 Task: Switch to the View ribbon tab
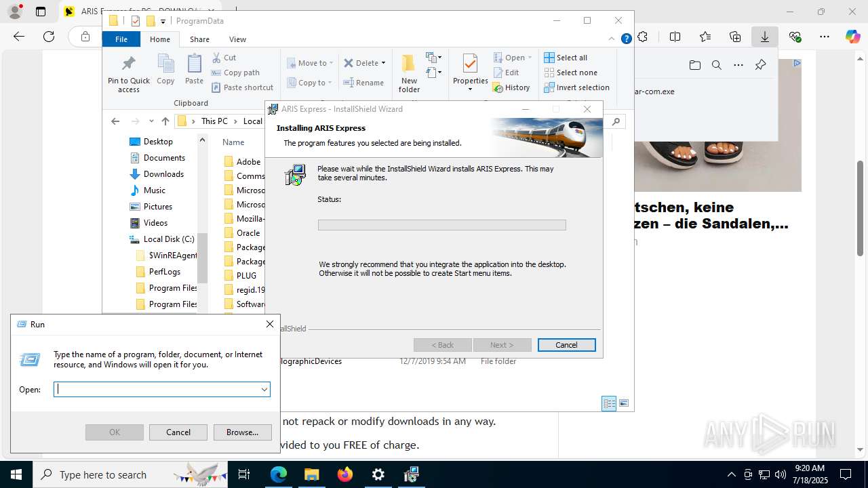coord(237,39)
